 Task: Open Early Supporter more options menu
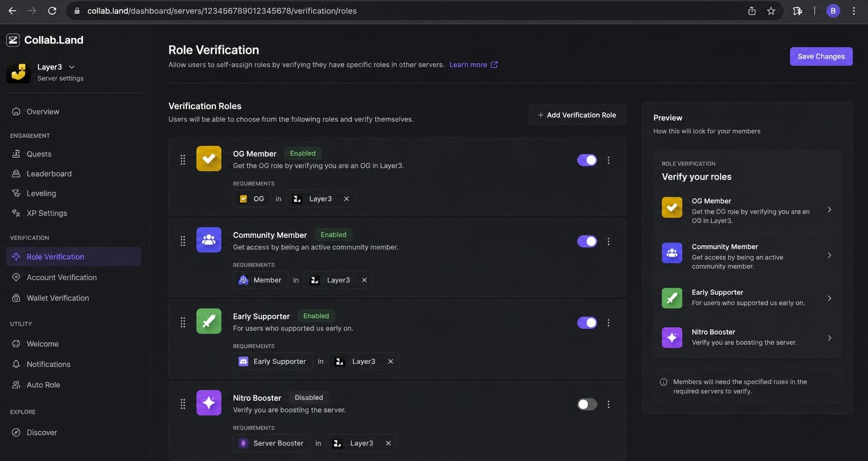609,323
